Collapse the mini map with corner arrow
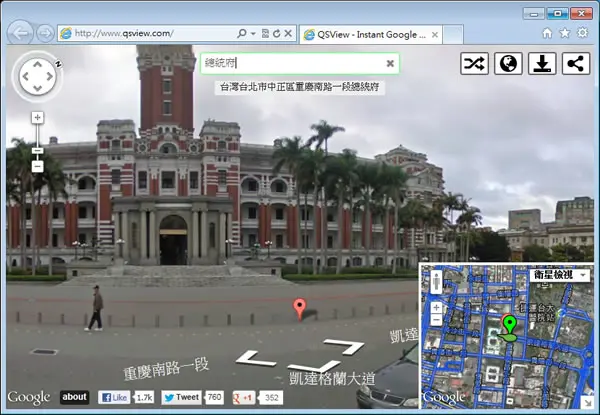 [x=587, y=402]
